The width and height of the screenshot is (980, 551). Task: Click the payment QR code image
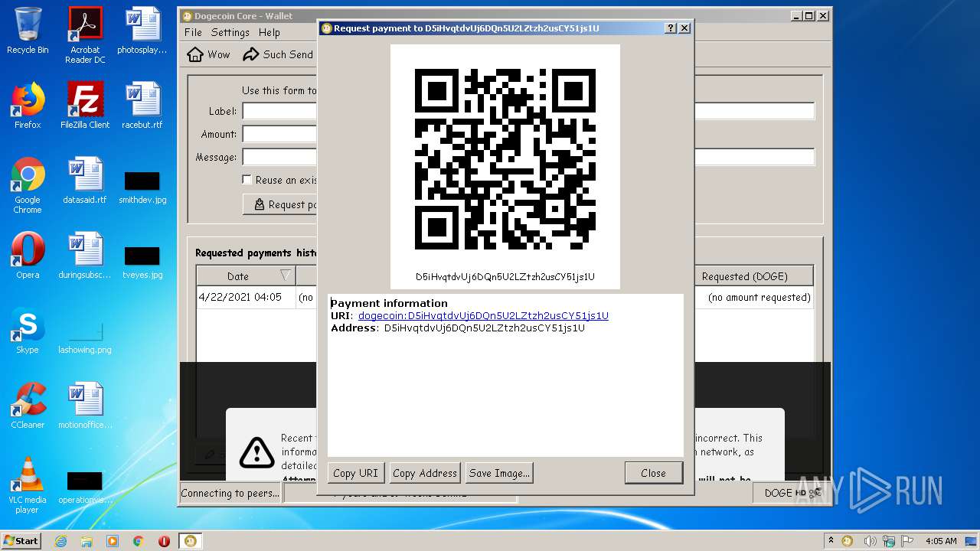pos(505,159)
